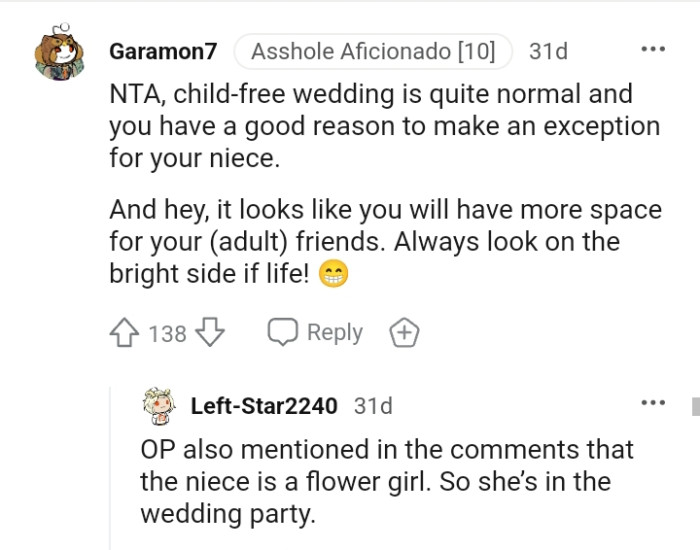Click the 138 vote score

(168, 334)
